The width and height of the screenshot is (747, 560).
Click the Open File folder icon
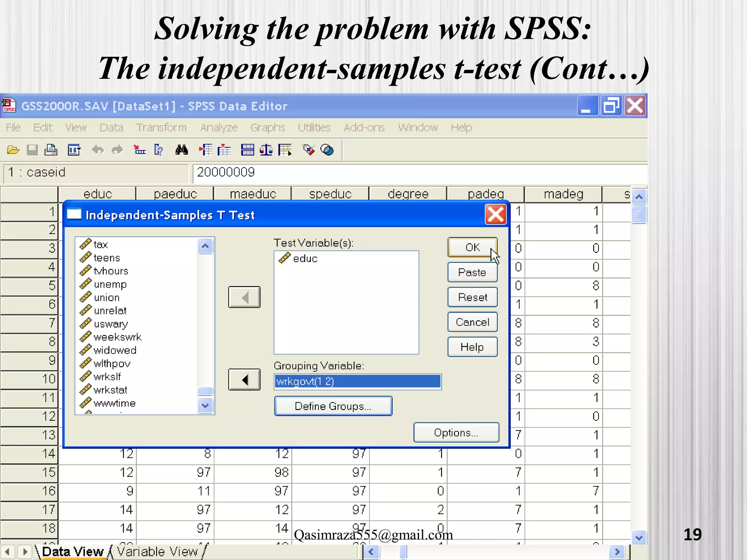[13, 150]
